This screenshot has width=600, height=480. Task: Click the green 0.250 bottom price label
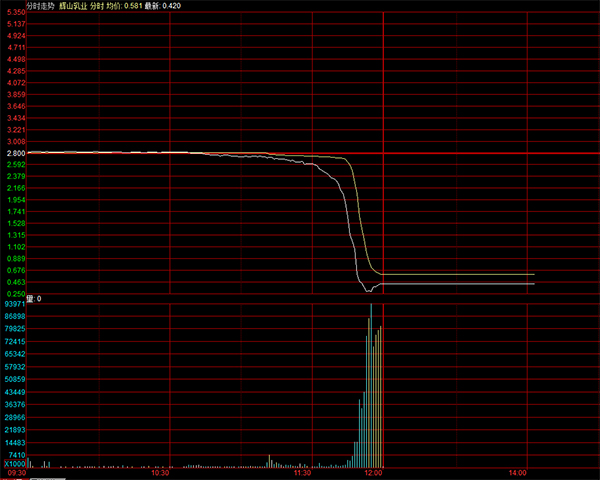point(15,294)
